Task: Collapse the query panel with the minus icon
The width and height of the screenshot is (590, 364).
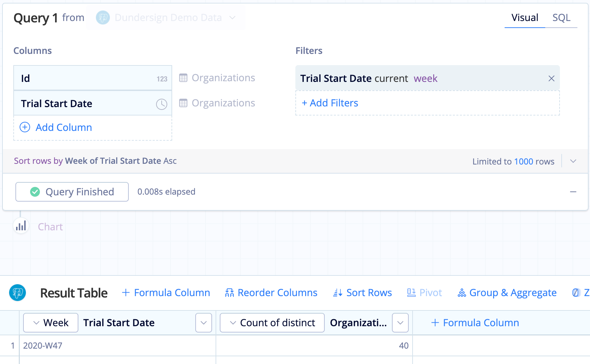Action: [x=573, y=192]
